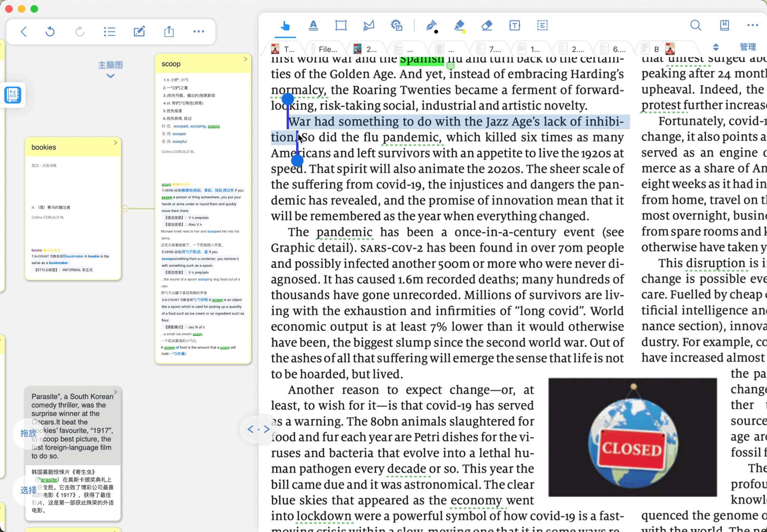This screenshot has width=767, height=532.
Task: Click the scoopful noun link
Action: tap(179, 141)
